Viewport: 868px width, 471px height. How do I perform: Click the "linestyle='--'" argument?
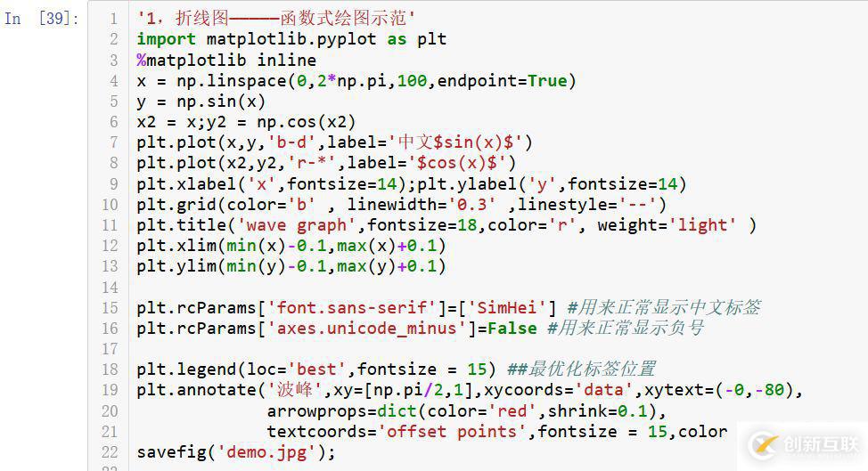pos(586,205)
